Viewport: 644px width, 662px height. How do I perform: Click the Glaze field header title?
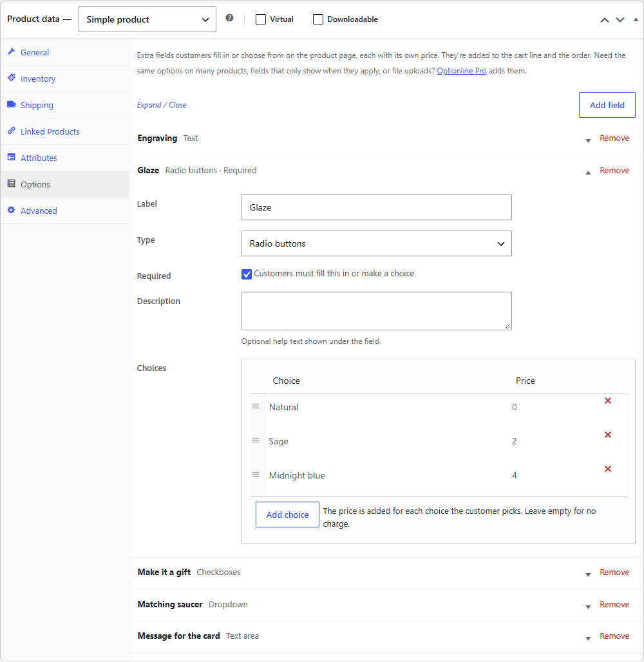tap(148, 170)
